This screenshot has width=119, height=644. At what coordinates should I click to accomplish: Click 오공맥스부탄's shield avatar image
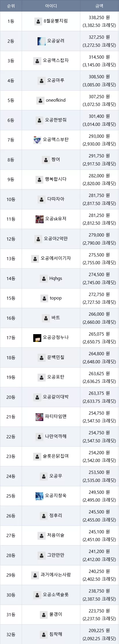pyautogui.click(x=37, y=140)
